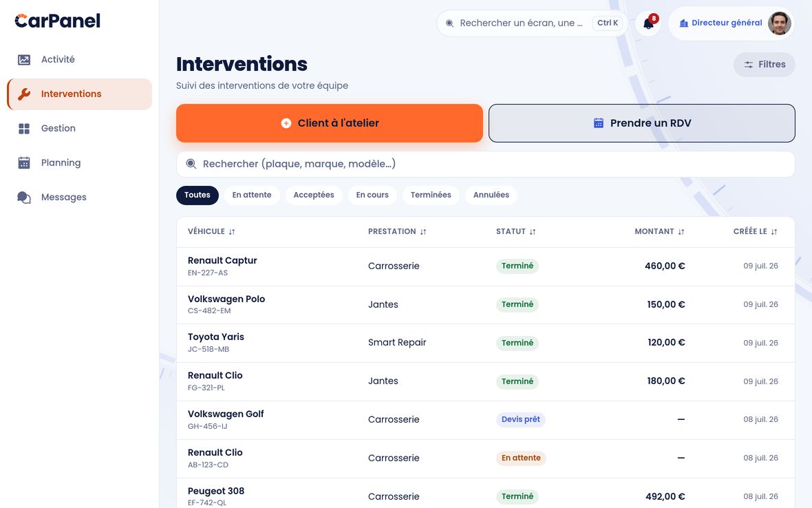Click the Client à l'atelier button
The height and width of the screenshot is (508, 812).
point(330,123)
